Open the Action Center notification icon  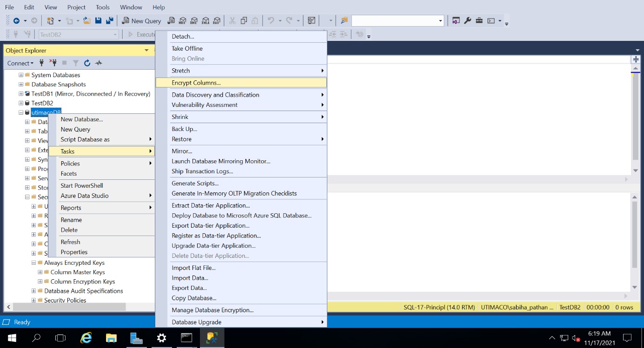point(627,338)
